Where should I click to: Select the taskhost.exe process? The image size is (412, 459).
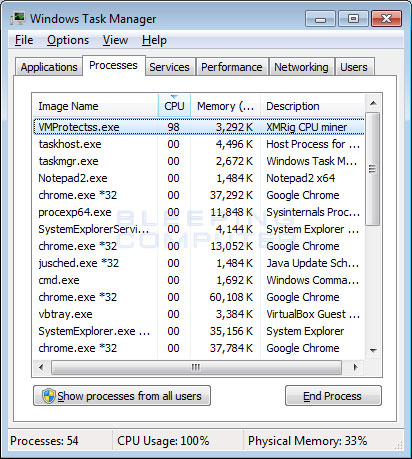pyautogui.click(x=199, y=144)
